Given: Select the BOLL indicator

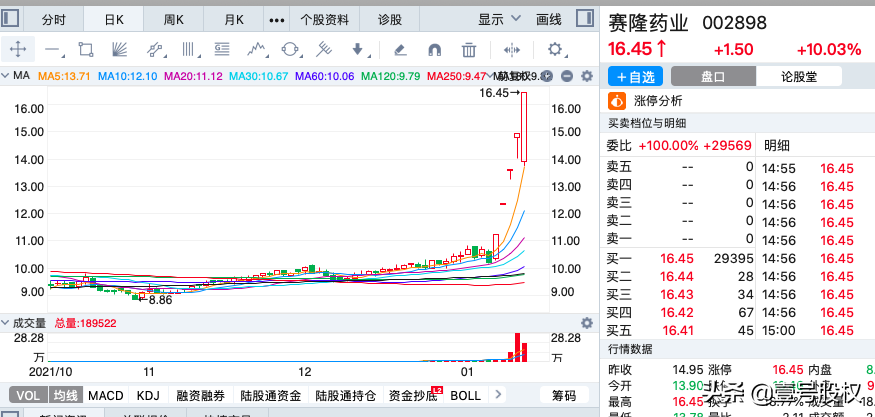Looking at the screenshot, I should click(465, 396).
